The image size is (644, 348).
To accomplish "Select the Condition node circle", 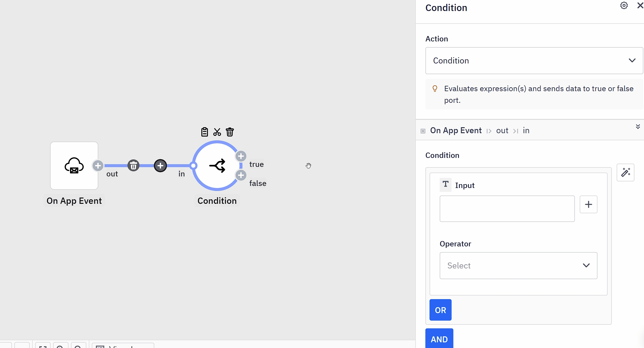I will click(x=217, y=166).
